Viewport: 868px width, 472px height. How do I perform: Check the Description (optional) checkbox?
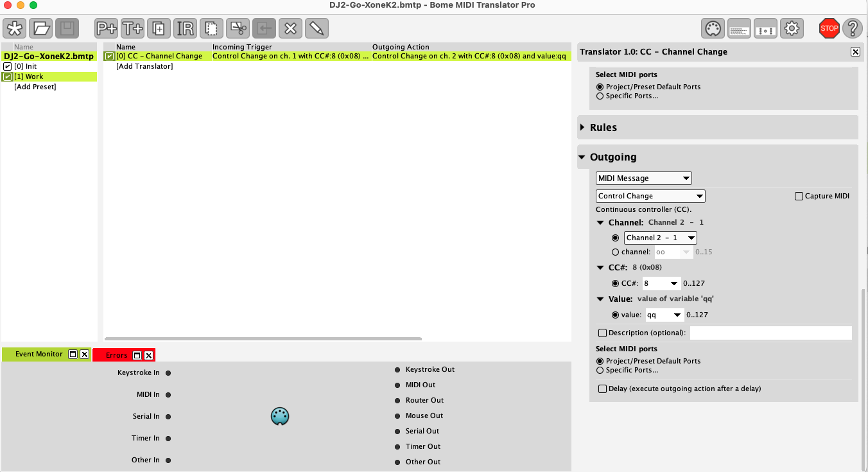602,333
